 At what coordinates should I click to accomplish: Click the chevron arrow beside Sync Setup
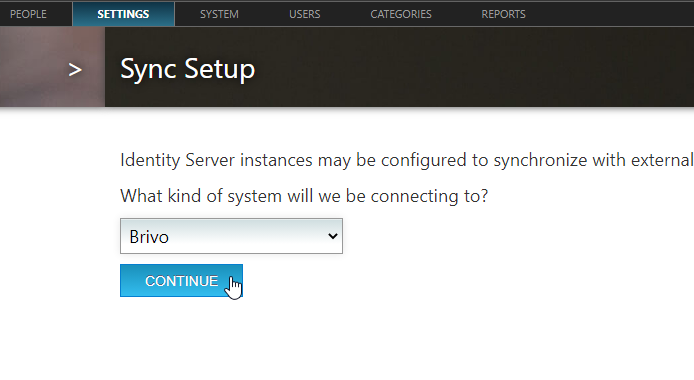point(75,69)
